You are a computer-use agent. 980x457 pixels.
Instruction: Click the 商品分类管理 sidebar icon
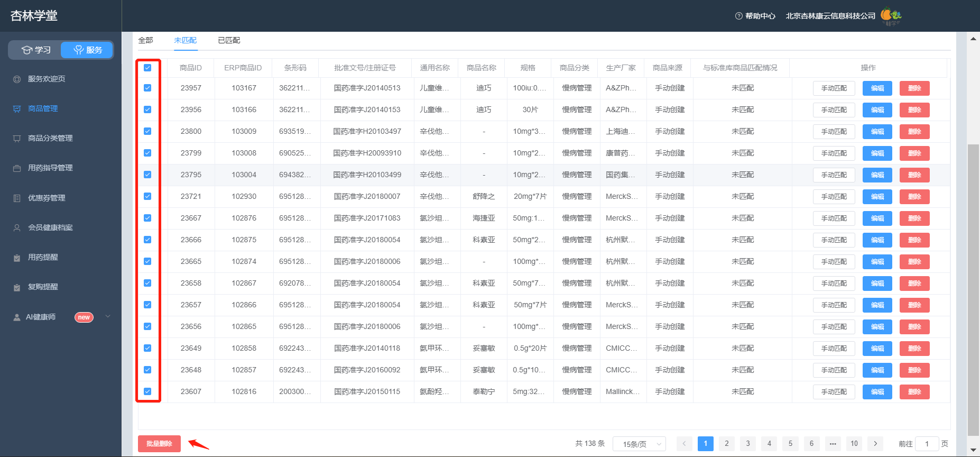17,138
